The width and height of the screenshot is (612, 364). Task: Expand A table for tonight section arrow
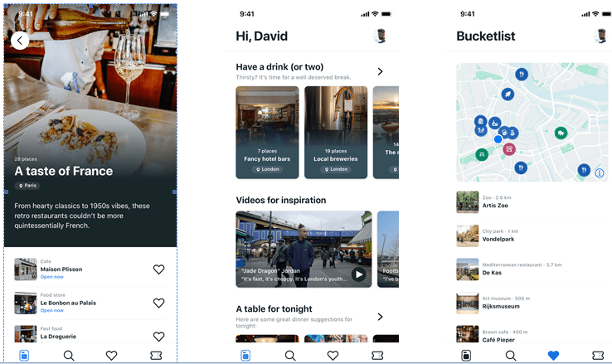tap(380, 317)
